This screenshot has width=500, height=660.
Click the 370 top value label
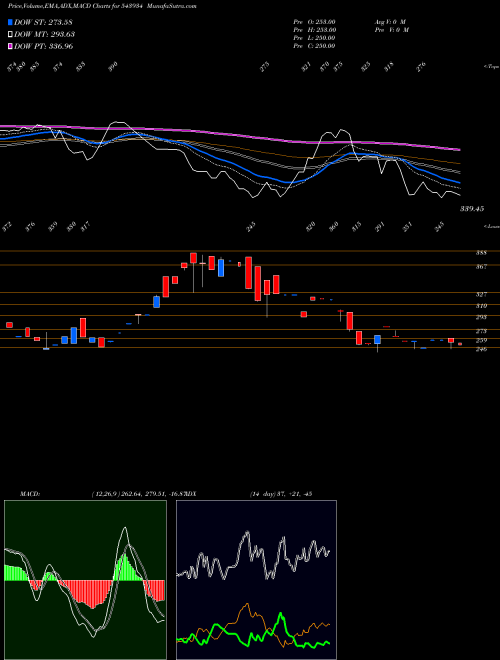pyautogui.click(x=324, y=67)
